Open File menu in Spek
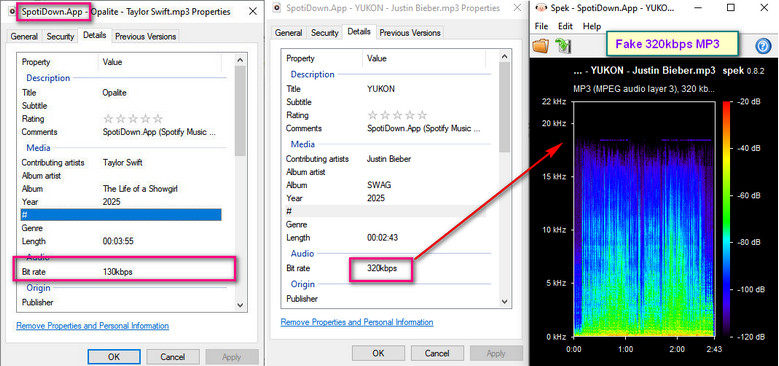The height and width of the screenshot is (366, 779). coord(541,26)
